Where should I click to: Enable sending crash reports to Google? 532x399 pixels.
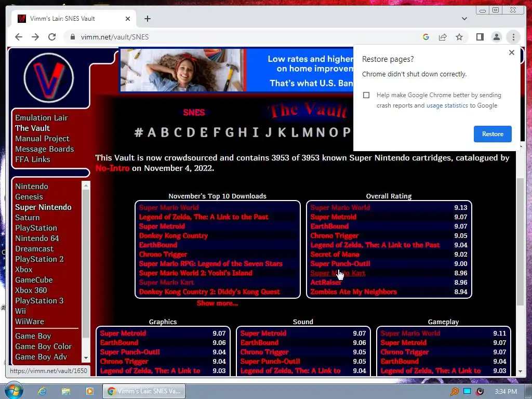366,95
